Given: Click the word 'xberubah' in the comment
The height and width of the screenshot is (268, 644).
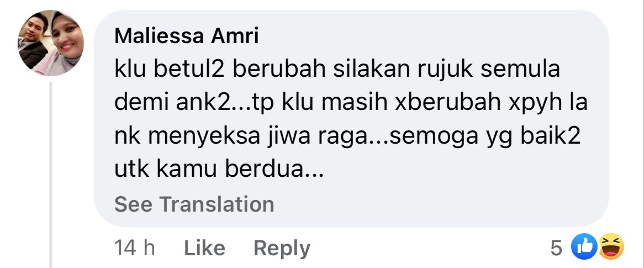Looking at the screenshot, I should [x=448, y=103].
